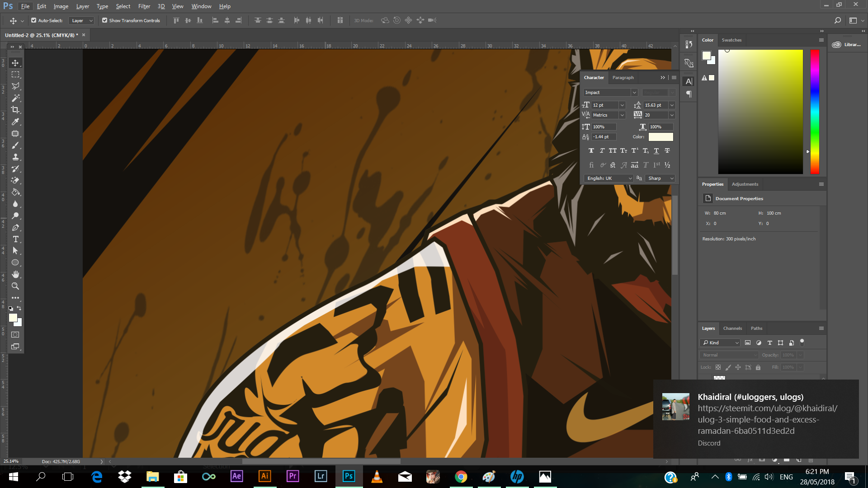Select the Brush tool
Screen dimensions: 868x488
(x=15, y=145)
